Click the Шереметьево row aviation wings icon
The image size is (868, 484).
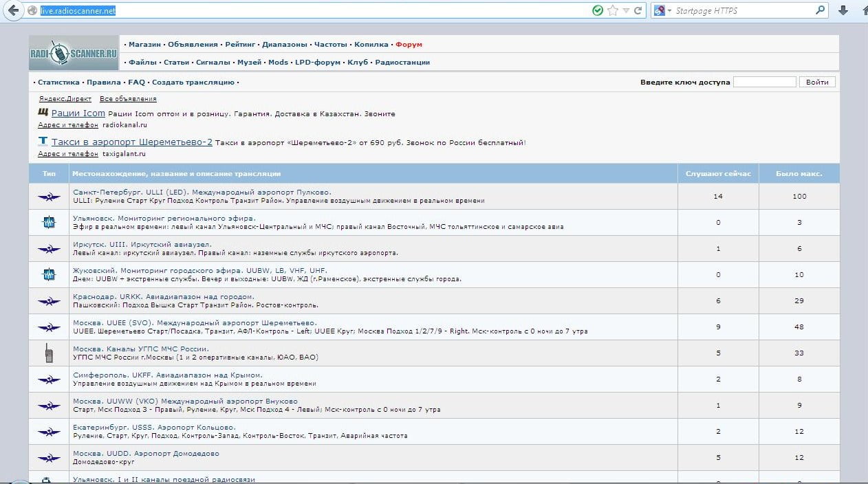point(49,327)
